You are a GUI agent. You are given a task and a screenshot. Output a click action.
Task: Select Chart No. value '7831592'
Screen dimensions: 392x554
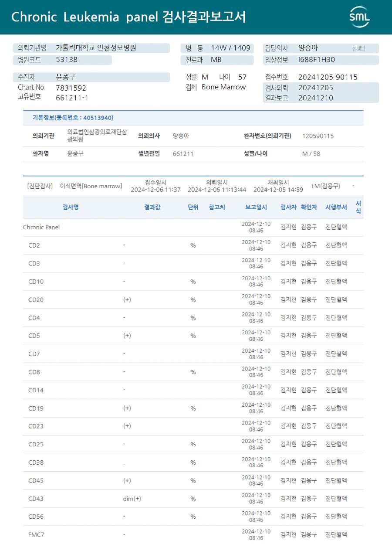tap(71, 88)
